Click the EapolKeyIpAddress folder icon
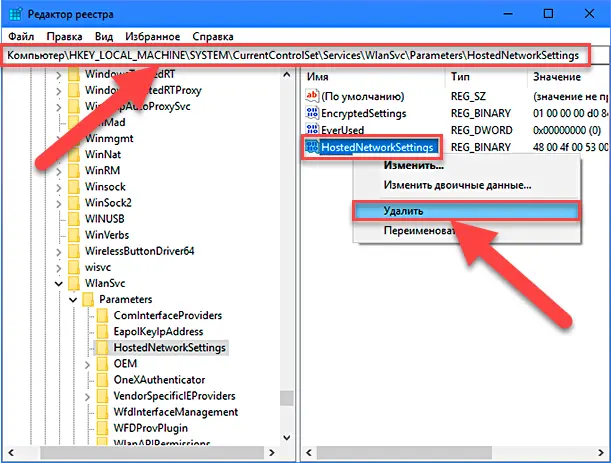The height and width of the screenshot is (463, 611). pos(102,332)
